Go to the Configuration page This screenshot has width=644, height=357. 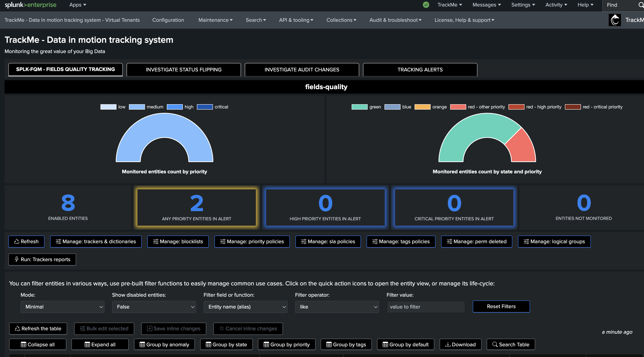pyautogui.click(x=168, y=20)
